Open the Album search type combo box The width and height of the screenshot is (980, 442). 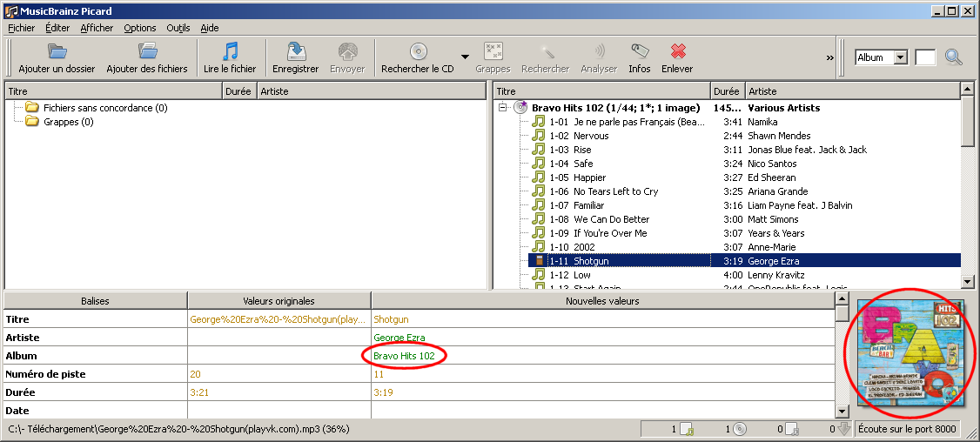(x=882, y=57)
